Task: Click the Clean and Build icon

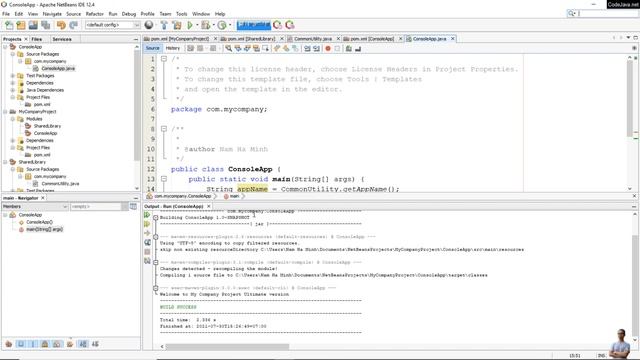Action: point(177,25)
